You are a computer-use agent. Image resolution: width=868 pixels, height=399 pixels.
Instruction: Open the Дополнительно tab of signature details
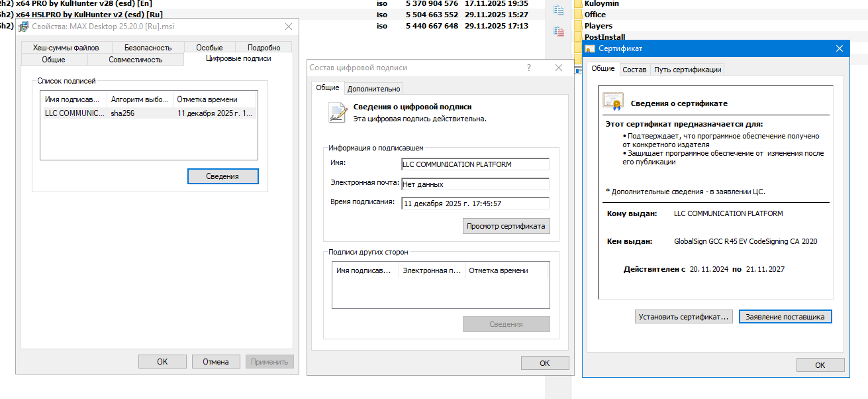(373, 89)
